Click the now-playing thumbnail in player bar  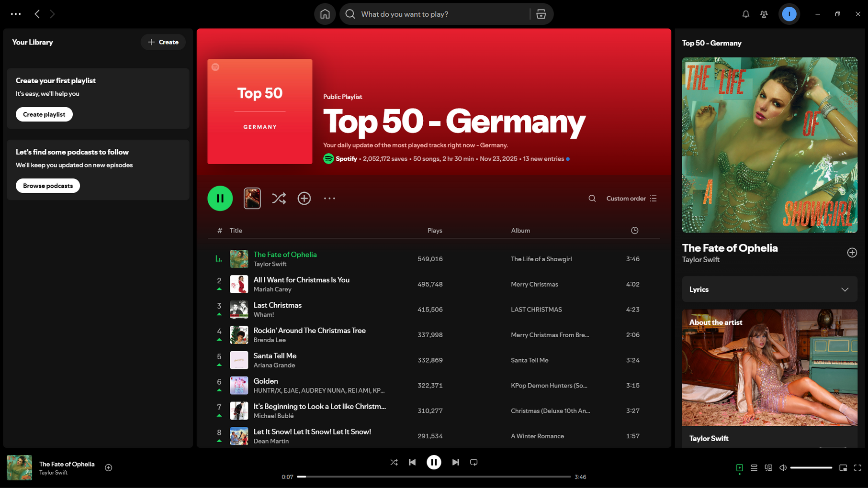(19, 467)
